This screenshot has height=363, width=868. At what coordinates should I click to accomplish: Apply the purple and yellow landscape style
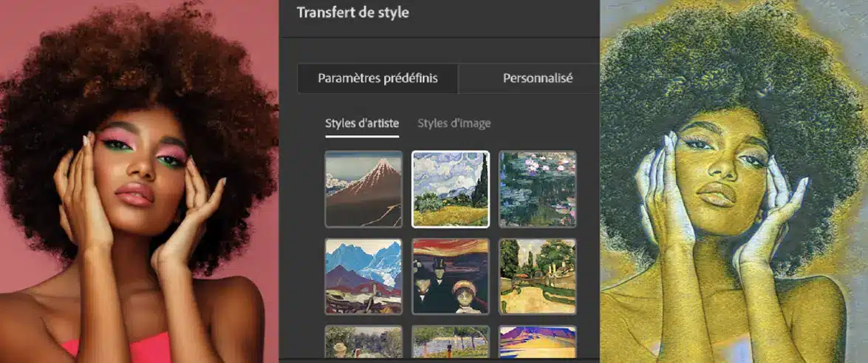537,342
